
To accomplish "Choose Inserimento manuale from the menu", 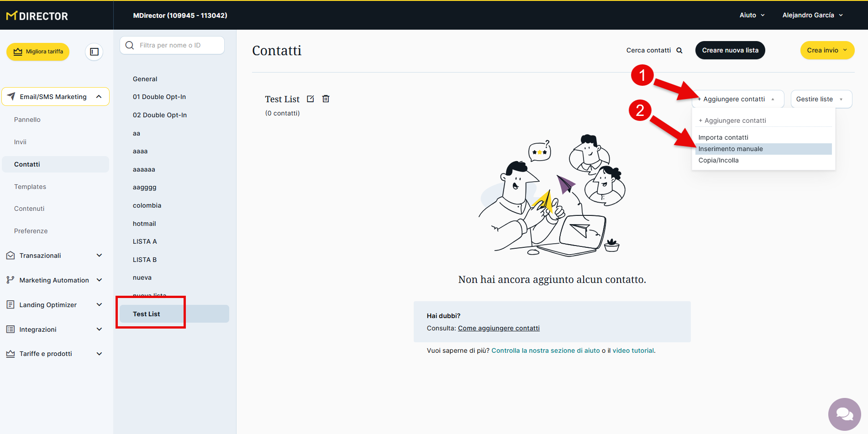I will 731,149.
